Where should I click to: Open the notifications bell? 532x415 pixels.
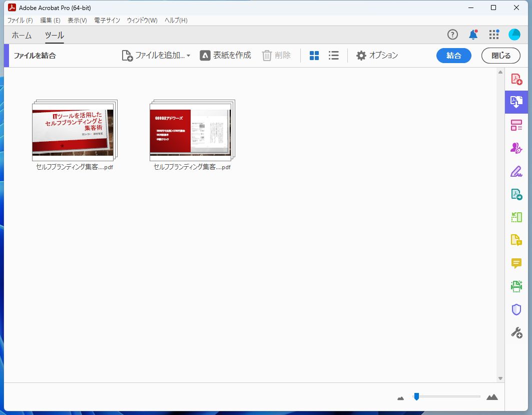tap(472, 35)
